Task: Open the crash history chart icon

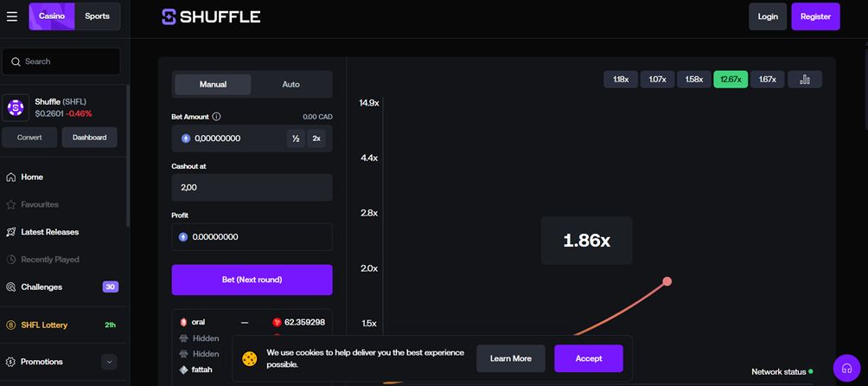Action: (805, 80)
